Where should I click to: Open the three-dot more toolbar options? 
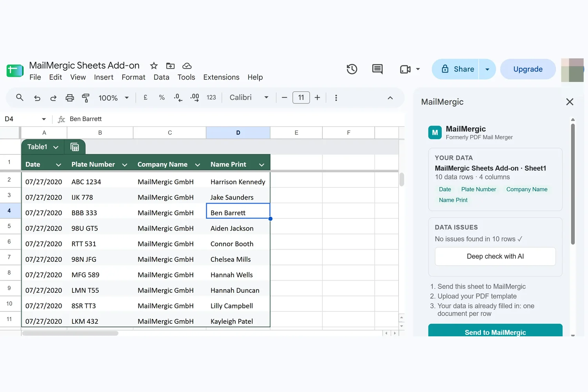(x=336, y=98)
